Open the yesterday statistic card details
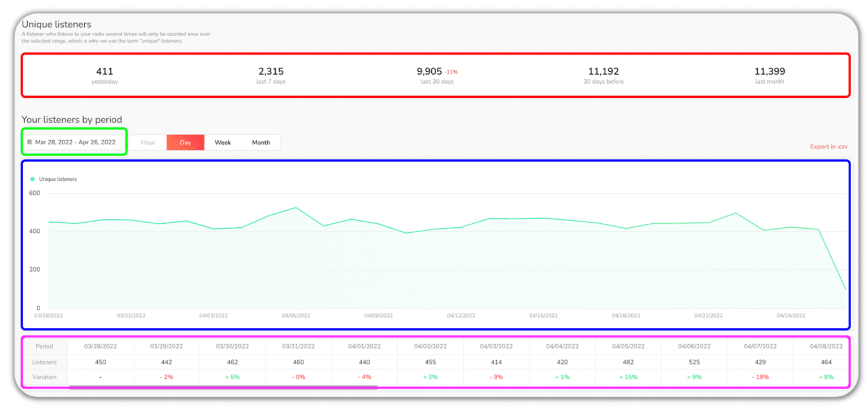The image size is (868, 412). click(x=105, y=75)
